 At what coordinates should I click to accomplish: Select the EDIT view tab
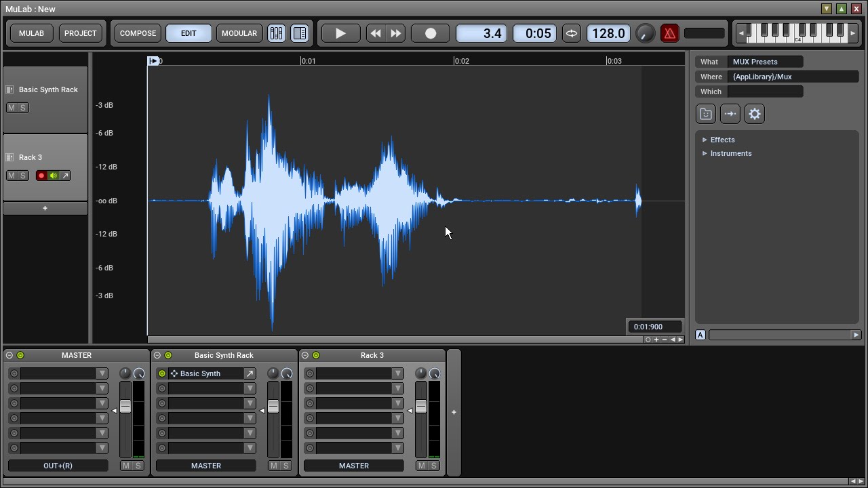[189, 33]
